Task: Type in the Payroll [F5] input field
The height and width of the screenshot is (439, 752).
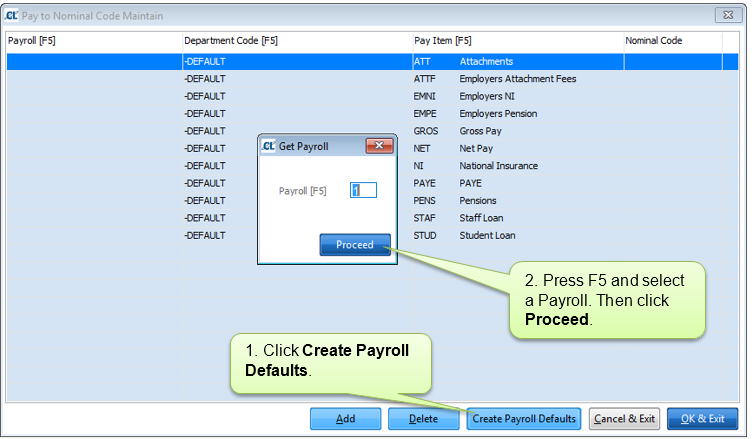Action: [363, 190]
